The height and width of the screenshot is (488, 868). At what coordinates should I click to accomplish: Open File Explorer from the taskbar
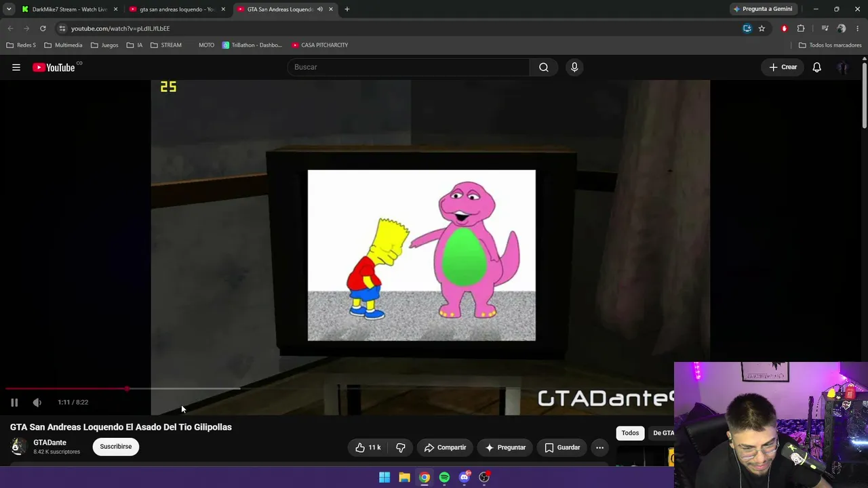click(404, 477)
